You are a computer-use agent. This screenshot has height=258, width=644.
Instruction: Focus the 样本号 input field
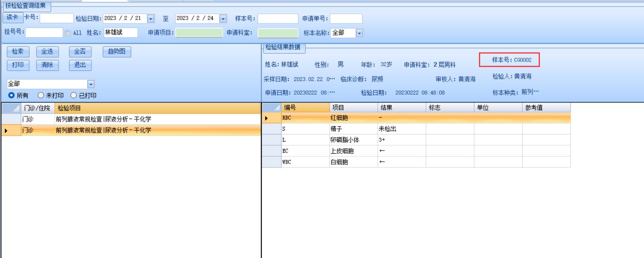tap(278, 18)
